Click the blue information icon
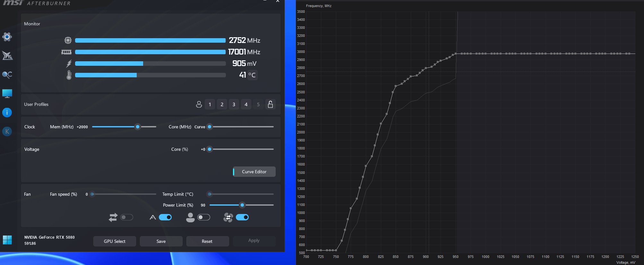 7,113
